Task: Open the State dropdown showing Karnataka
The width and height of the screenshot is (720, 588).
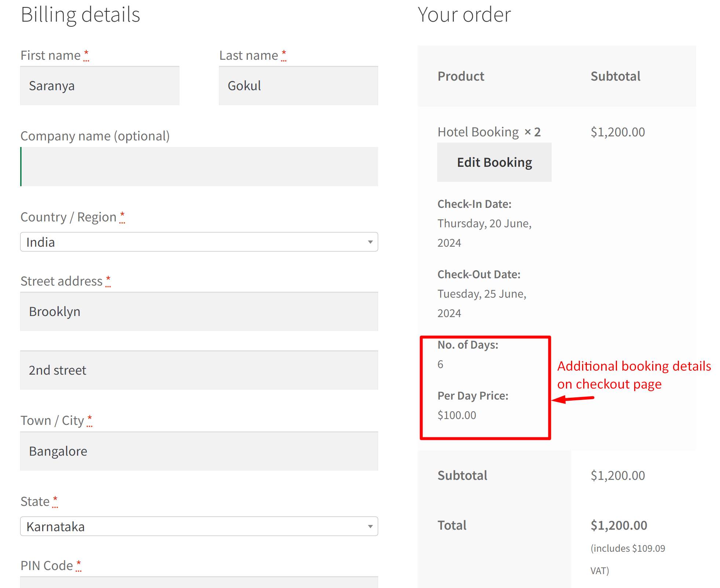Action: click(x=199, y=526)
